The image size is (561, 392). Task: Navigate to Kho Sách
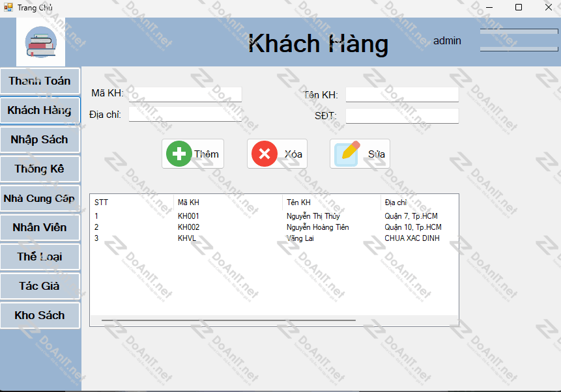(x=40, y=315)
